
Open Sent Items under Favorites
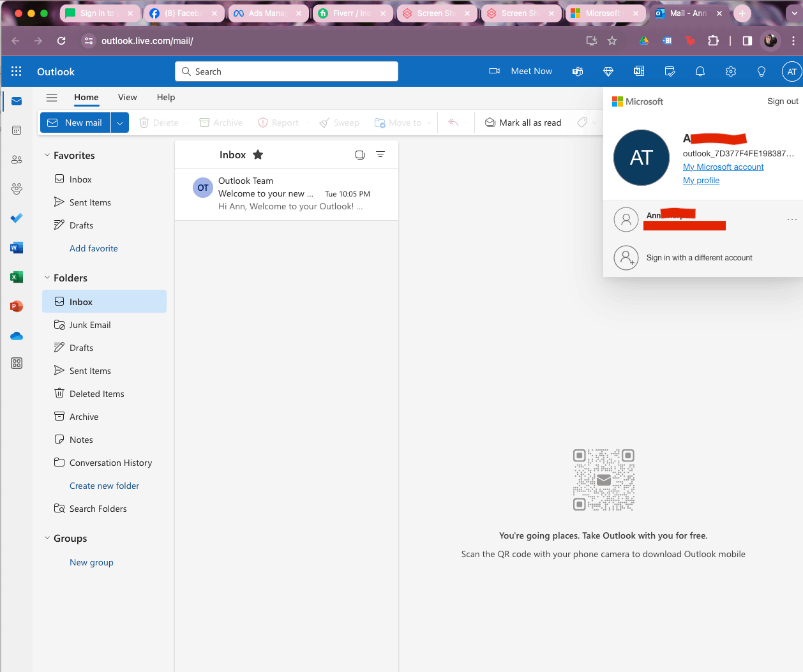[x=104, y=202]
